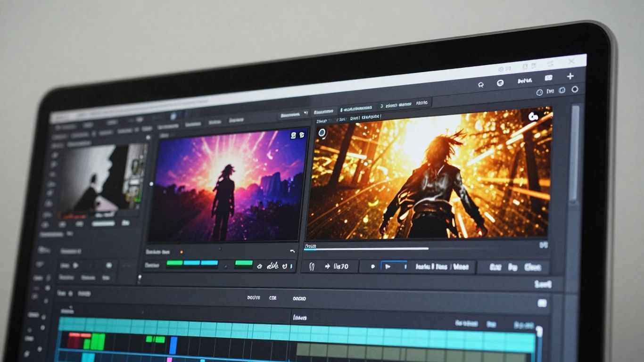Click the loop playback icon near green meters

(284, 267)
